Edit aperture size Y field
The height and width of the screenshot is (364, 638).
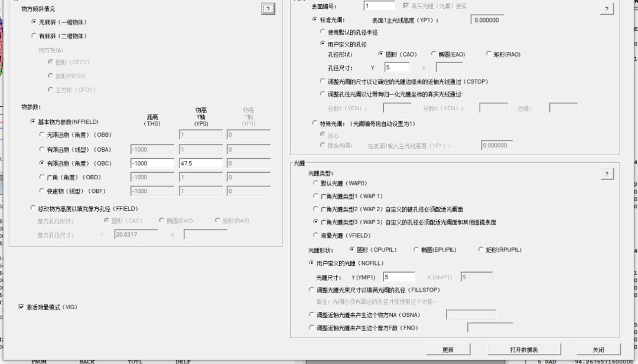[397, 67]
